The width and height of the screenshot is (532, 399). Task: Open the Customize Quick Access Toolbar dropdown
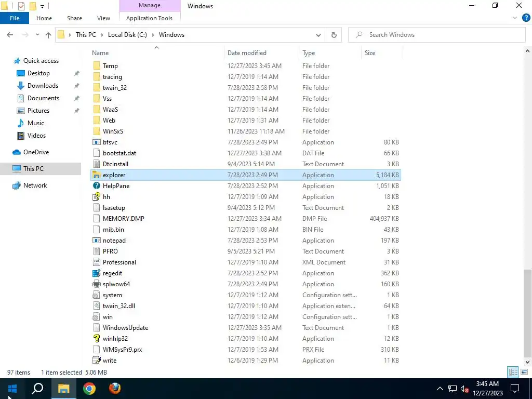(x=42, y=6)
